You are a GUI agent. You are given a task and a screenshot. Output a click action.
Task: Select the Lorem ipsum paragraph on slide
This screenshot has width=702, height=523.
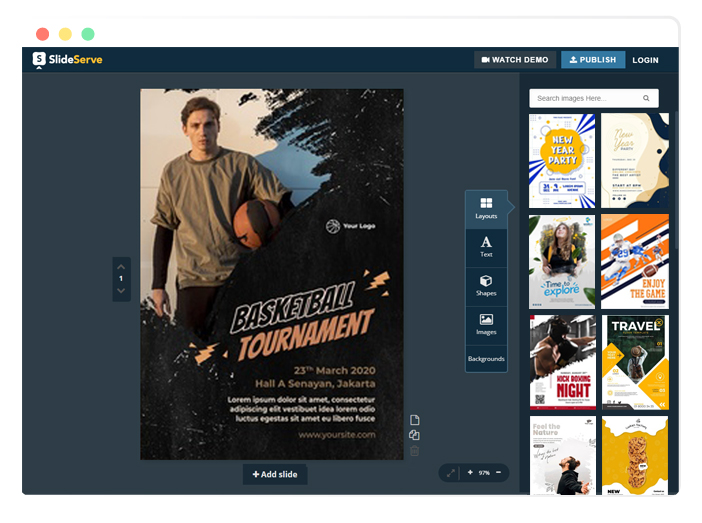tap(301, 409)
